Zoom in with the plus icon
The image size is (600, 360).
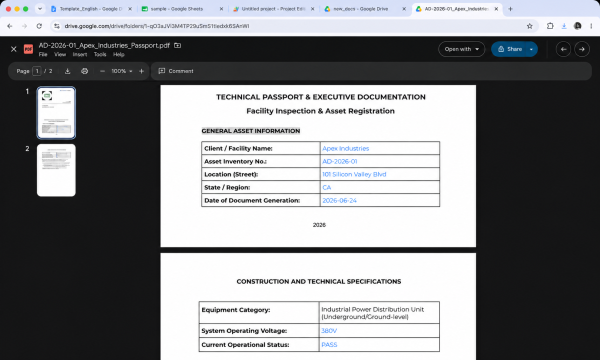pos(141,71)
